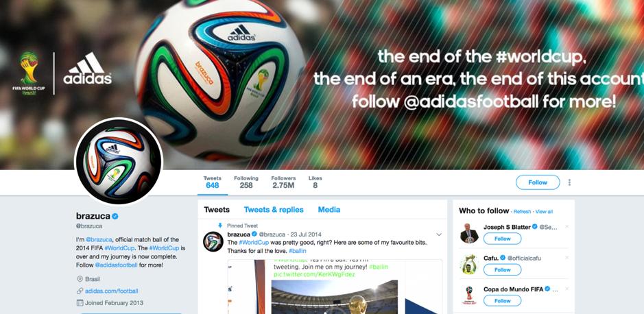Select the Tweets tab
644x314 pixels.
pyautogui.click(x=217, y=210)
